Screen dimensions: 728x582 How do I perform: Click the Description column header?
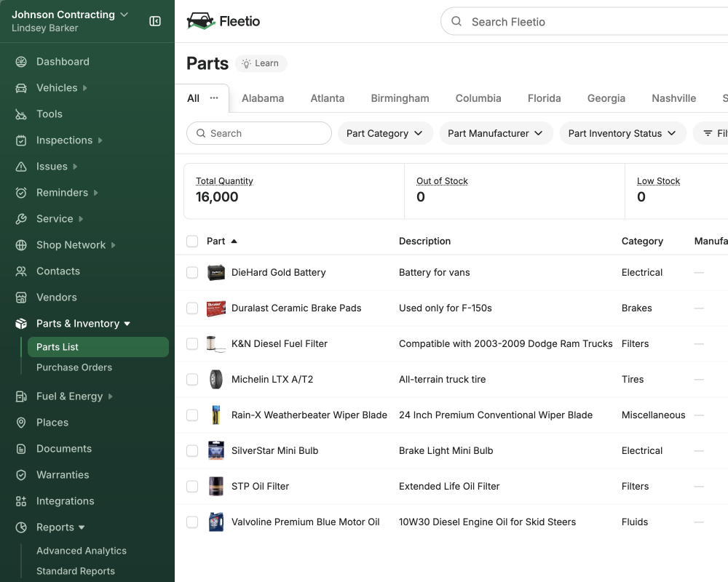[x=424, y=242]
